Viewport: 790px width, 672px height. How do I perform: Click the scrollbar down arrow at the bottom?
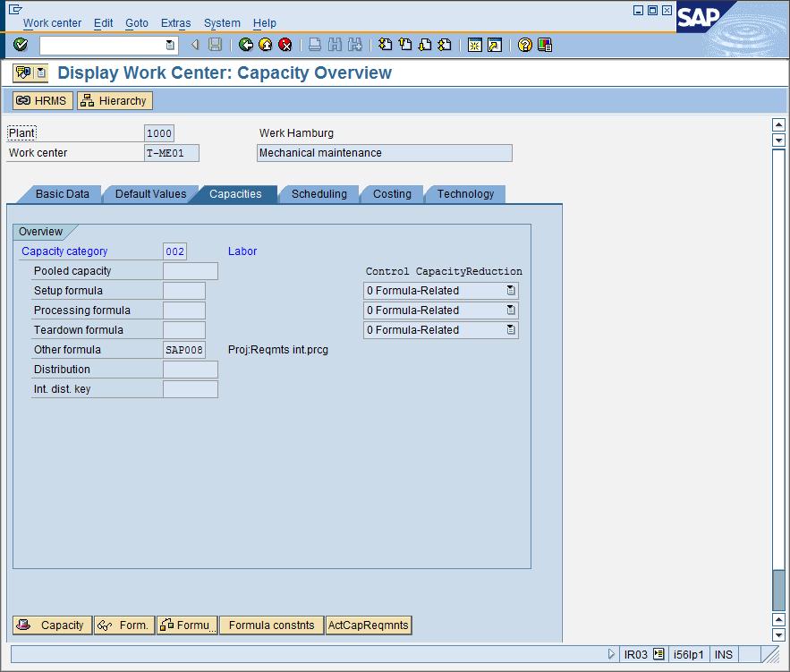coord(778,634)
